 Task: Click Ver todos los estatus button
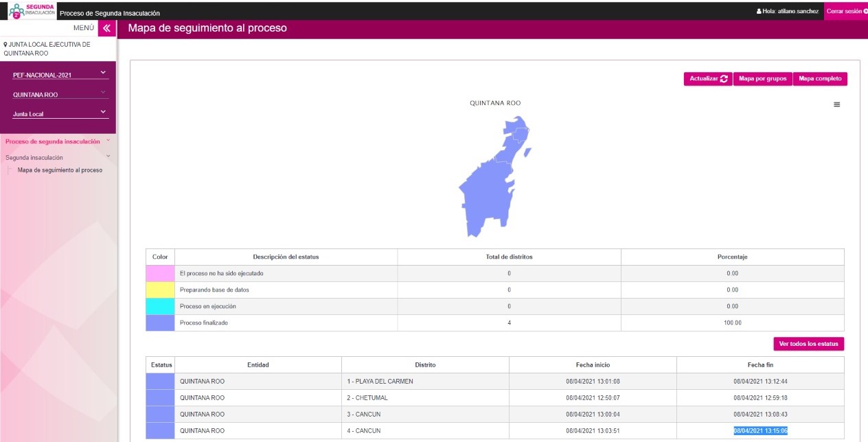point(808,344)
